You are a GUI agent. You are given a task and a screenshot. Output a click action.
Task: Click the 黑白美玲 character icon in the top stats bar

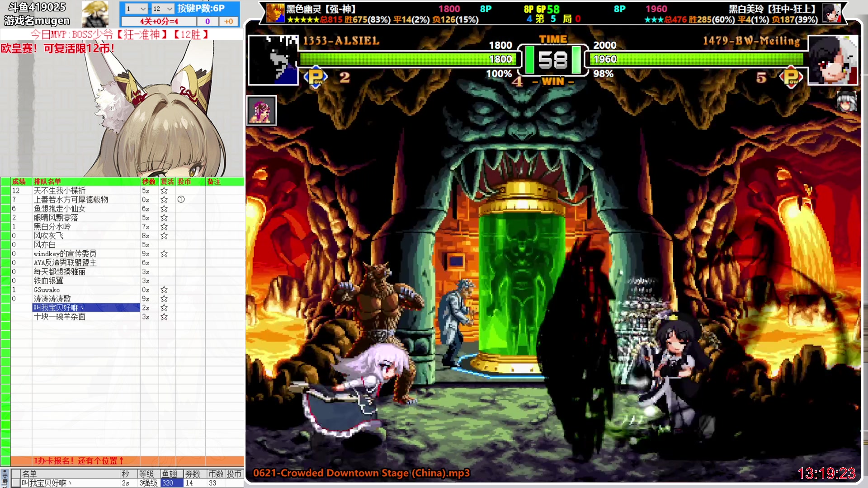(831, 13)
